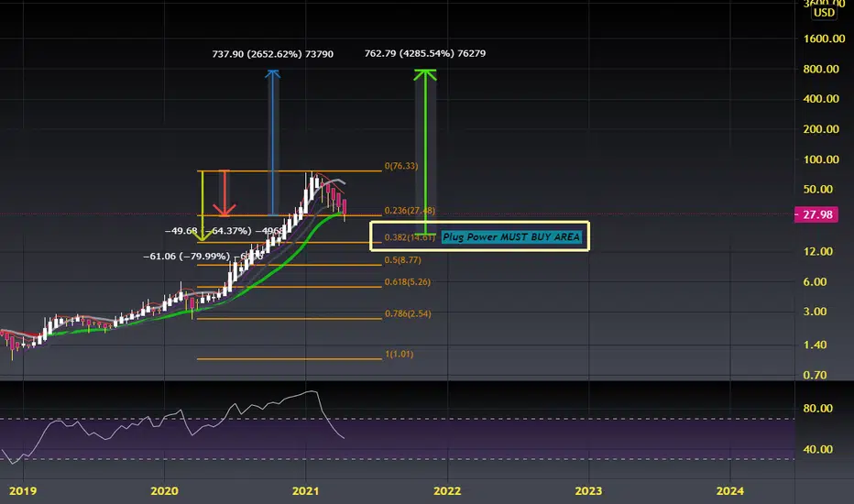Select the 0.382(14.61) Fibonacci level label
Viewport: 854px width, 504px height.
point(411,237)
